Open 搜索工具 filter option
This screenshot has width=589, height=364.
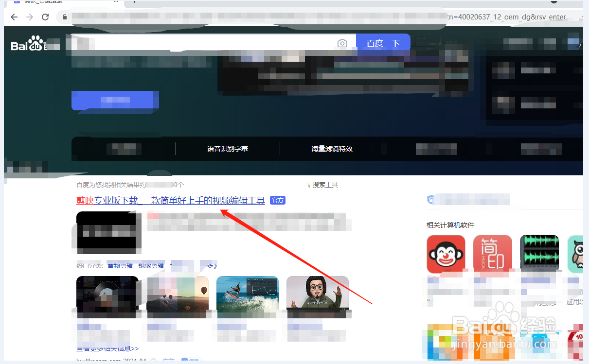322,185
